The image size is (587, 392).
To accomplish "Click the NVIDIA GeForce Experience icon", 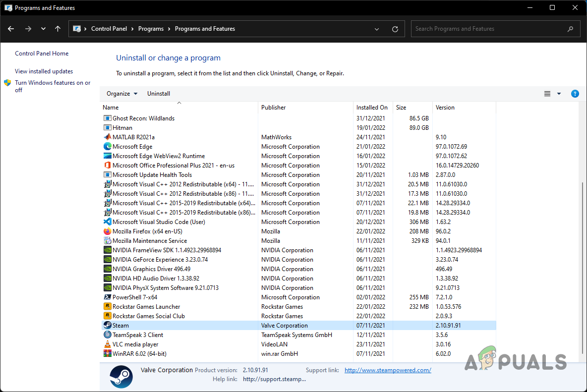I will click(x=108, y=259).
